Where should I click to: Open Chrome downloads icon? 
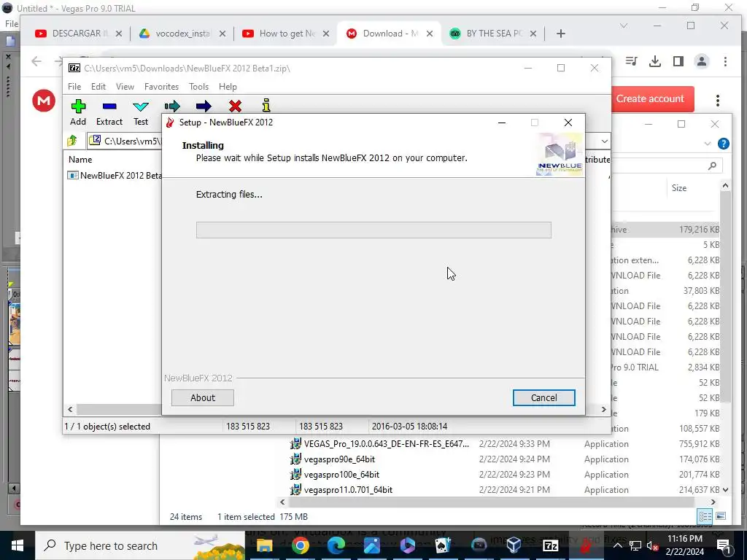point(655,61)
